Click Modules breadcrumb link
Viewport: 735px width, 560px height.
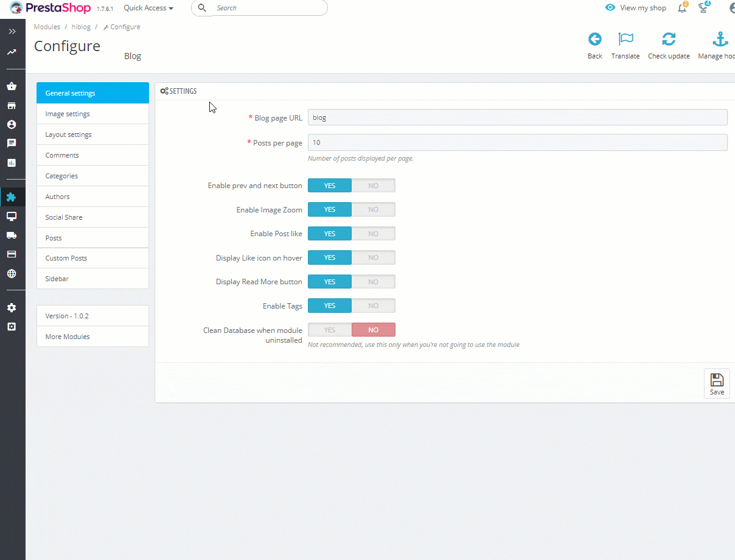pos(47,27)
